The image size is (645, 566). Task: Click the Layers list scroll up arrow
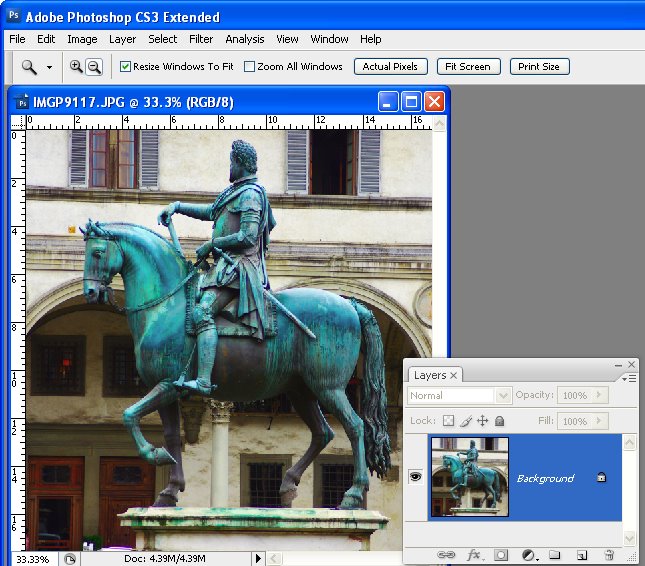tap(629, 443)
